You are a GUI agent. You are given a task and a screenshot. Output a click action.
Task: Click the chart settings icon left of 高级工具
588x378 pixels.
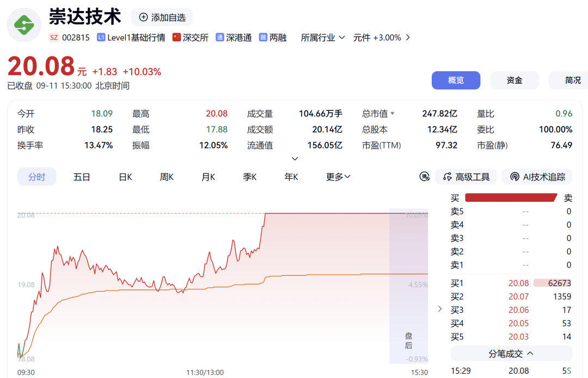coord(424,176)
